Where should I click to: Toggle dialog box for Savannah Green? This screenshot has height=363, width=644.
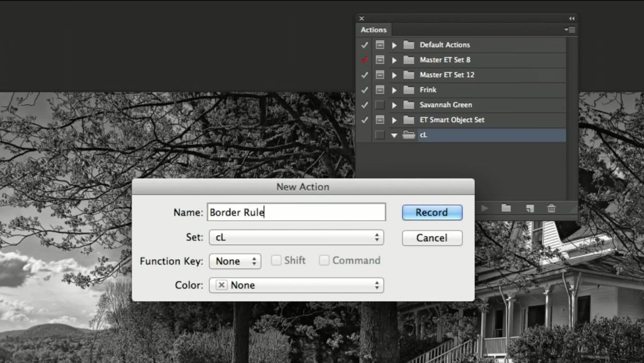coord(380,105)
